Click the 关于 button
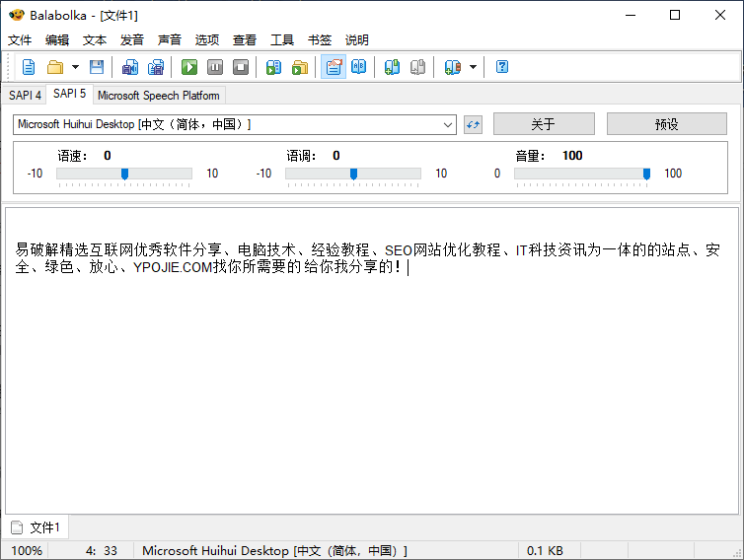This screenshot has width=744, height=560. pos(543,124)
